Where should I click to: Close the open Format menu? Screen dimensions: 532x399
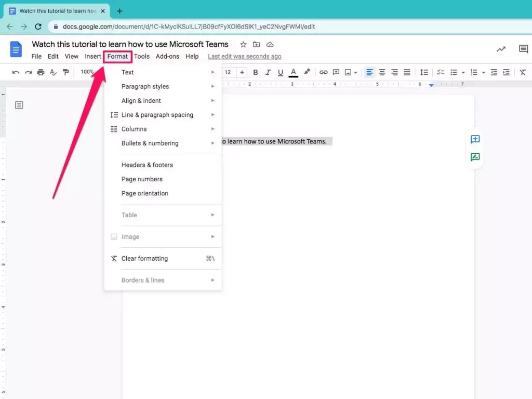(118, 56)
